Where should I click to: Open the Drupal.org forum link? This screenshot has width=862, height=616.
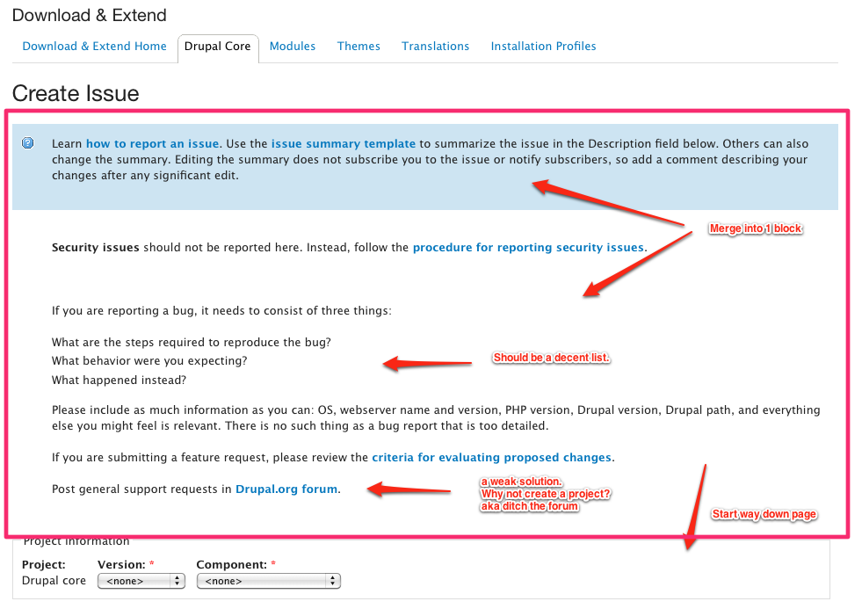[x=286, y=489]
